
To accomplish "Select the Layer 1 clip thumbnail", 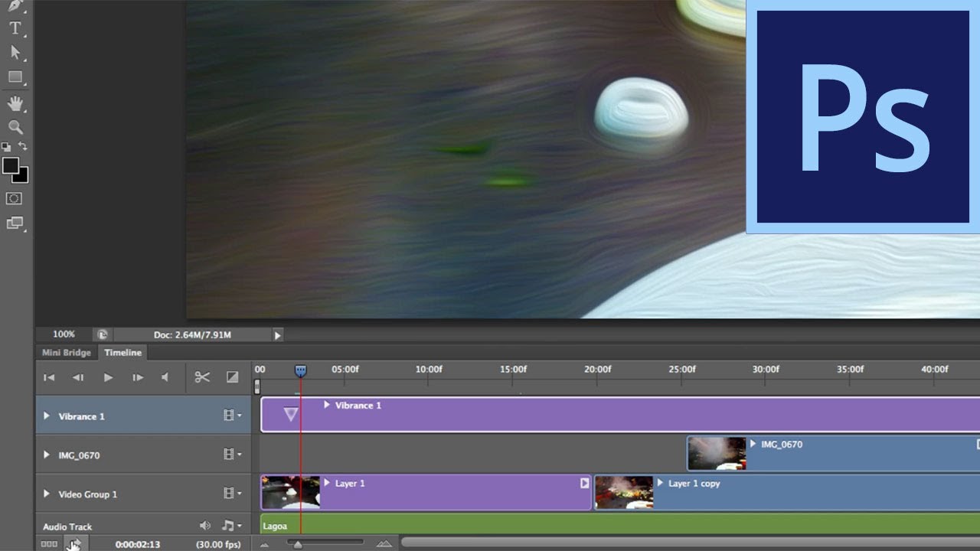I will pos(291,492).
